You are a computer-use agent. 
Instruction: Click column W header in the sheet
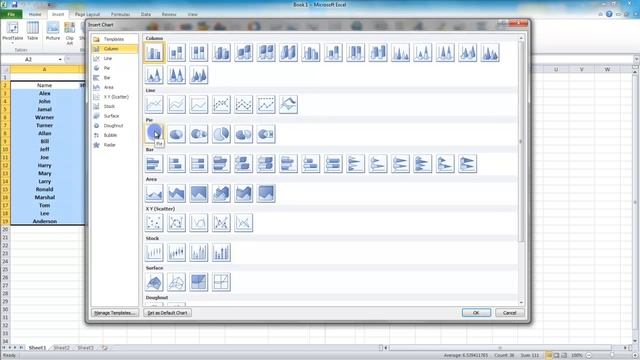[607, 69]
